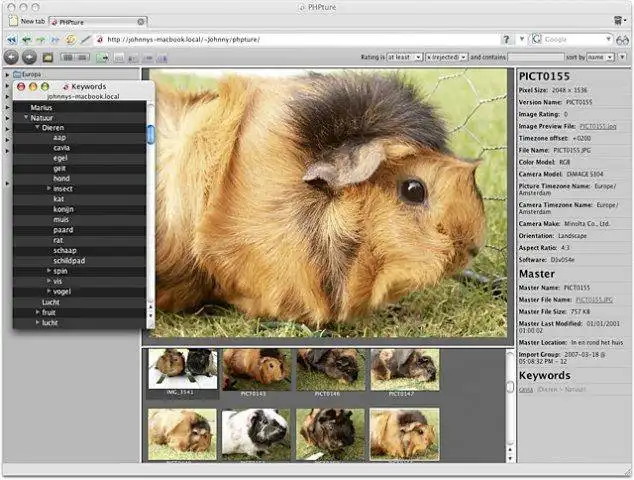Expand the spin keyword node
This screenshot has width=634, height=480.
click(49, 270)
